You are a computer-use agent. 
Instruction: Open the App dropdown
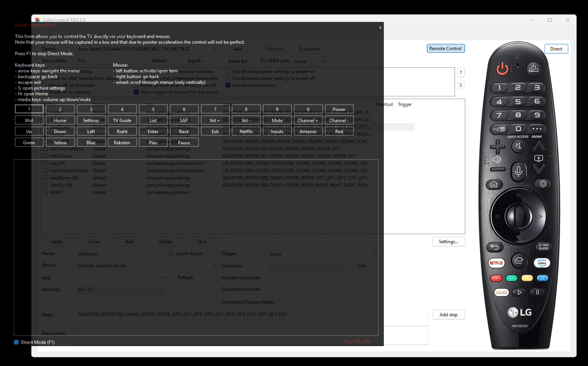coord(121,278)
